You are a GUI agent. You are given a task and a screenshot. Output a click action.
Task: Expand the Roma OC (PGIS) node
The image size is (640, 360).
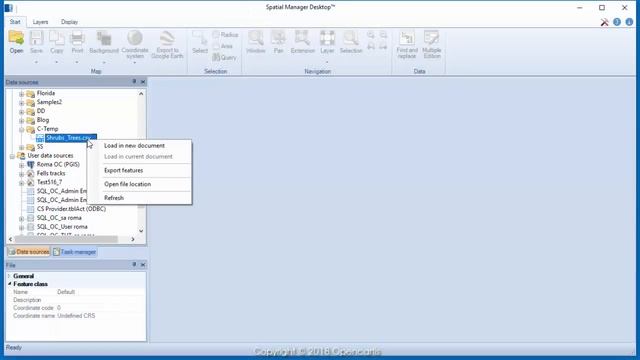pyautogui.click(x=22, y=165)
